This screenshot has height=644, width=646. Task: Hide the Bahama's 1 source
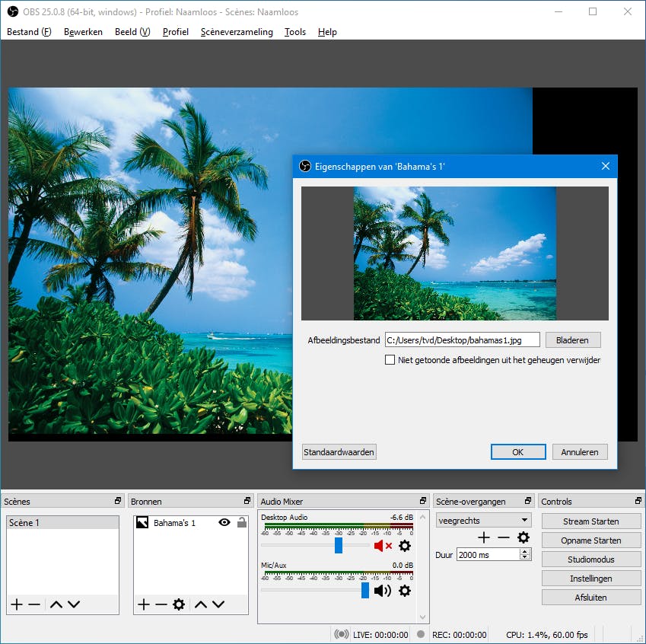click(x=223, y=522)
